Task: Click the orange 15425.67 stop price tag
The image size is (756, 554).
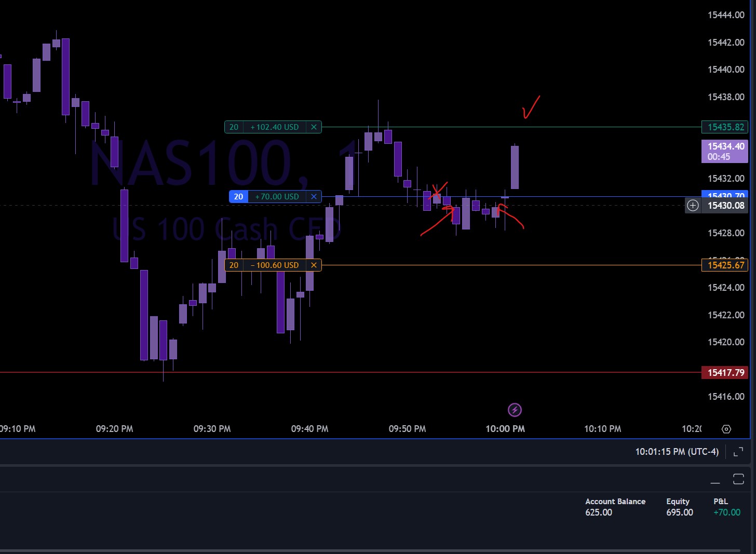Action: (x=725, y=265)
